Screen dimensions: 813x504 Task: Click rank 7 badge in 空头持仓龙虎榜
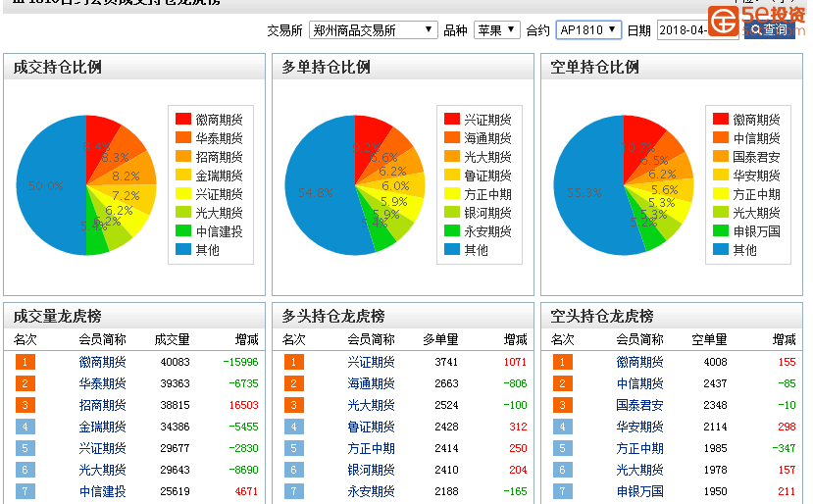(562, 491)
